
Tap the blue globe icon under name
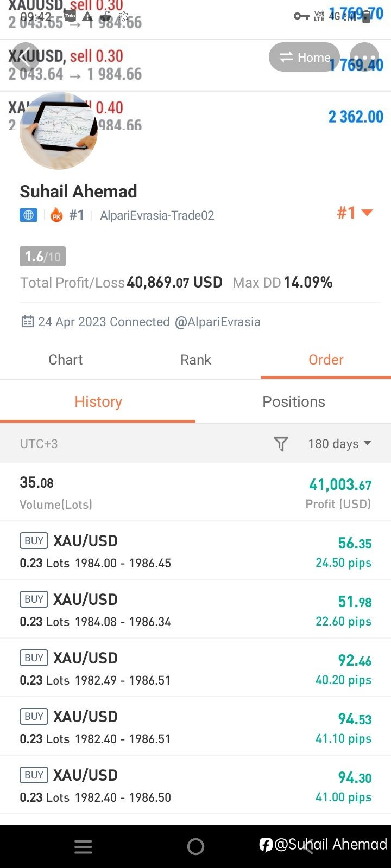pos(28,215)
